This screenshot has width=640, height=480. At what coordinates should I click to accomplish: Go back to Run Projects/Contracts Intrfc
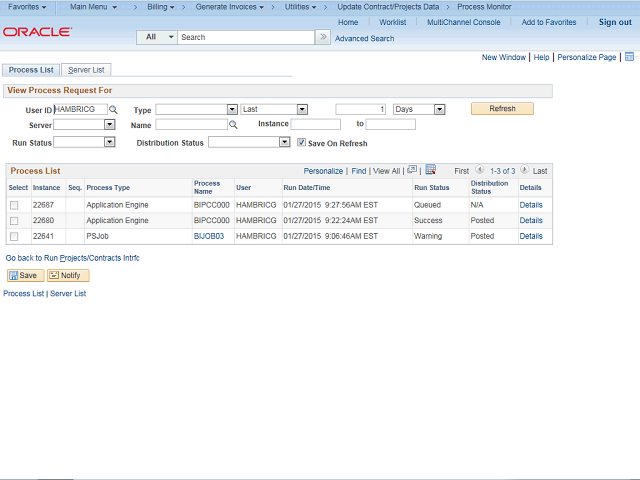click(72, 258)
